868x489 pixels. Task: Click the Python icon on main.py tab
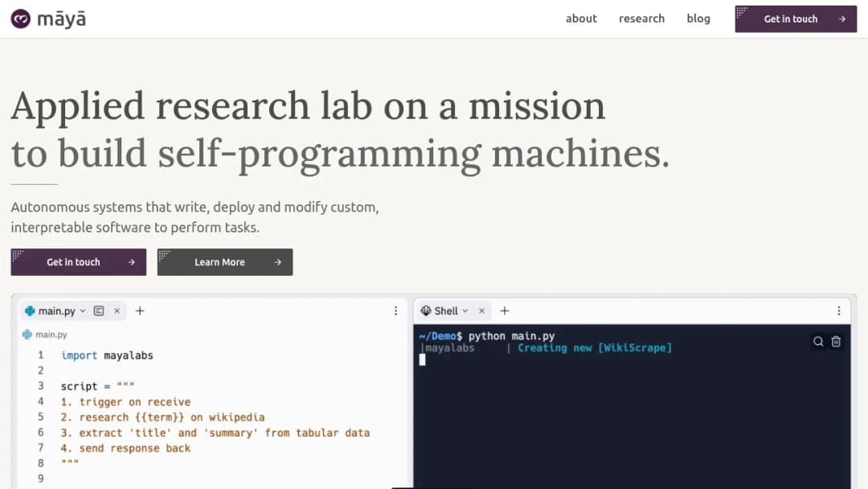[30, 310]
